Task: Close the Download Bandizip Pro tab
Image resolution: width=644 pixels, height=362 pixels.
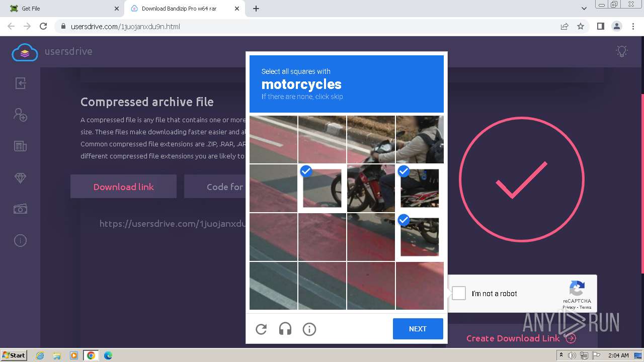Action: (x=237, y=9)
